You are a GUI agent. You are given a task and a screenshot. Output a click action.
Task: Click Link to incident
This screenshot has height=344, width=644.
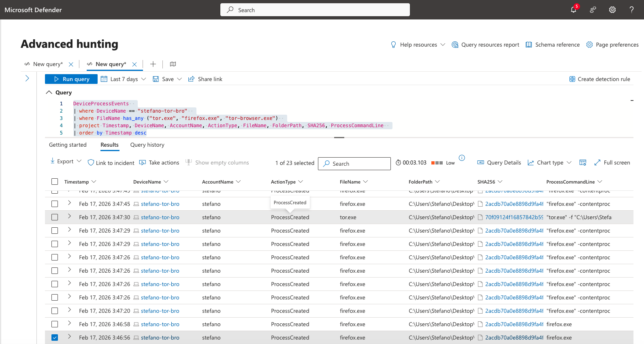click(x=111, y=162)
